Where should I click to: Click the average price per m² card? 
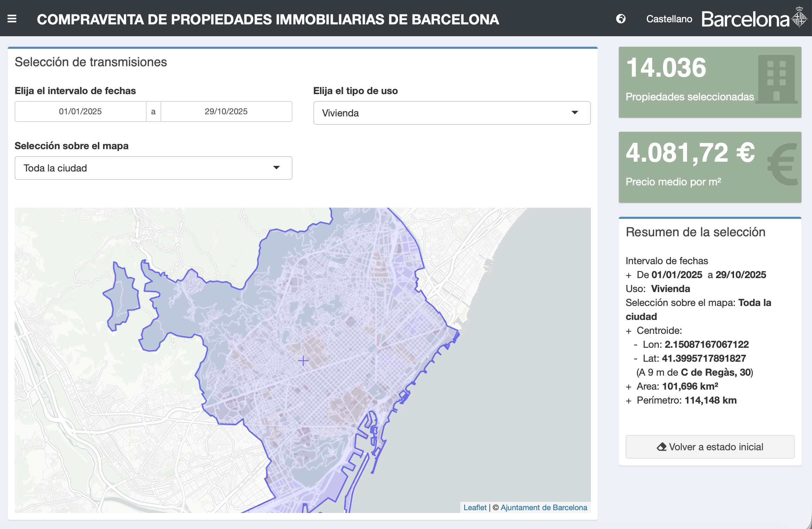click(x=693, y=167)
